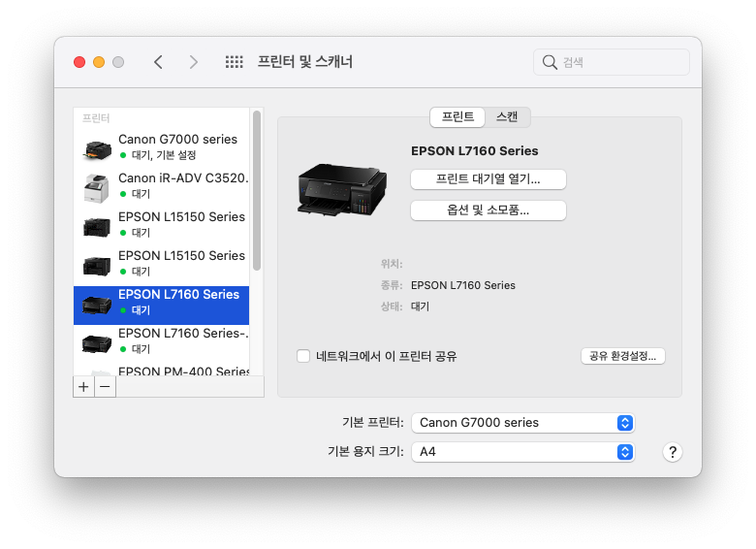This screenshot has height=549, width=756.
Task: Show all preferences grid icon
Action: (x=235, y=62)
